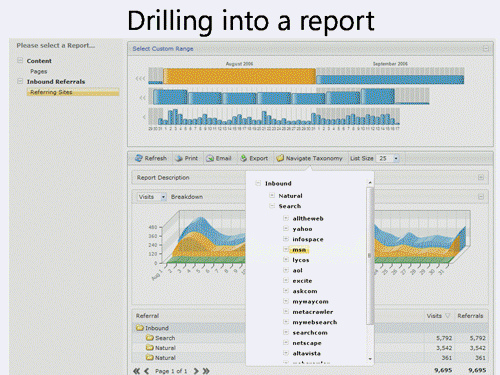Select altavista in the taxonomy list
The height and width of the screenshot is (375, 500).
point(306,353)
